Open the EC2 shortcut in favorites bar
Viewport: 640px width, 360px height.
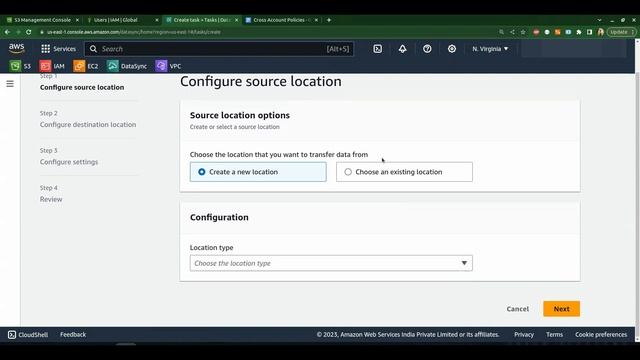pos(86,66)
